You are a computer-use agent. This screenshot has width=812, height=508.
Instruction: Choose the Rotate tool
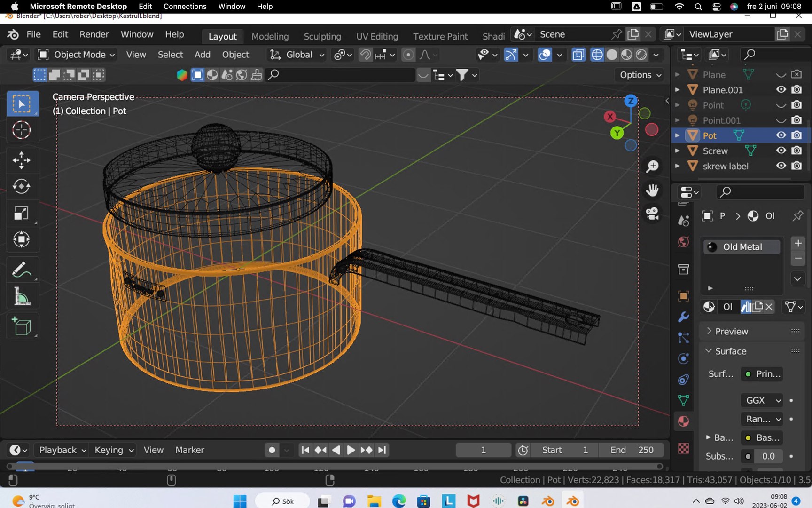coord(22,187)
